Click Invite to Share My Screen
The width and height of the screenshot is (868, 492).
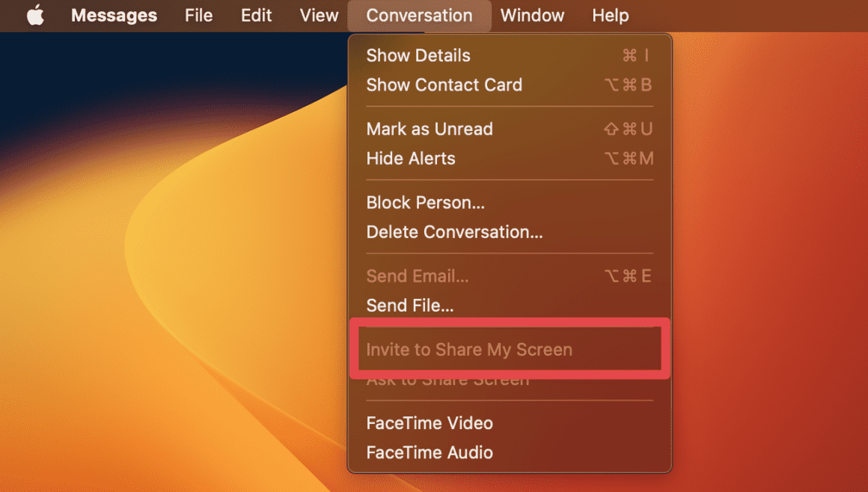[469, 349]
